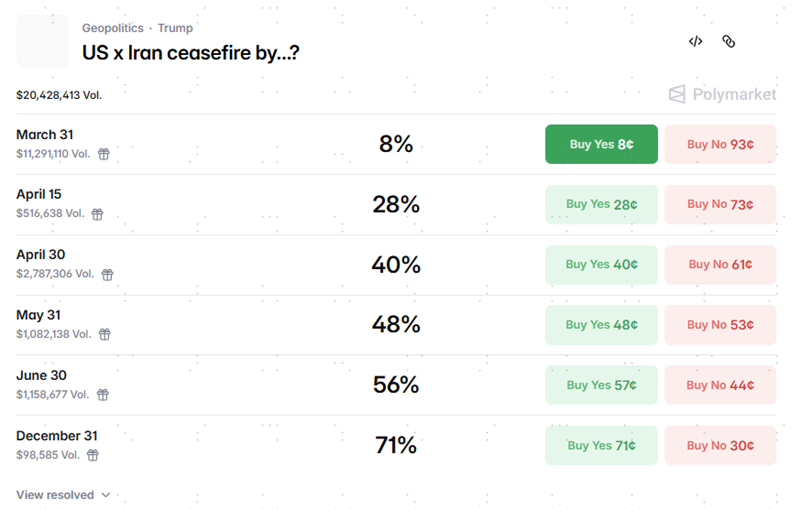This screenshot has width=801, height=509.
Task: Choose Buy Yes 48¢ for May 31
Action: point(601,324)
